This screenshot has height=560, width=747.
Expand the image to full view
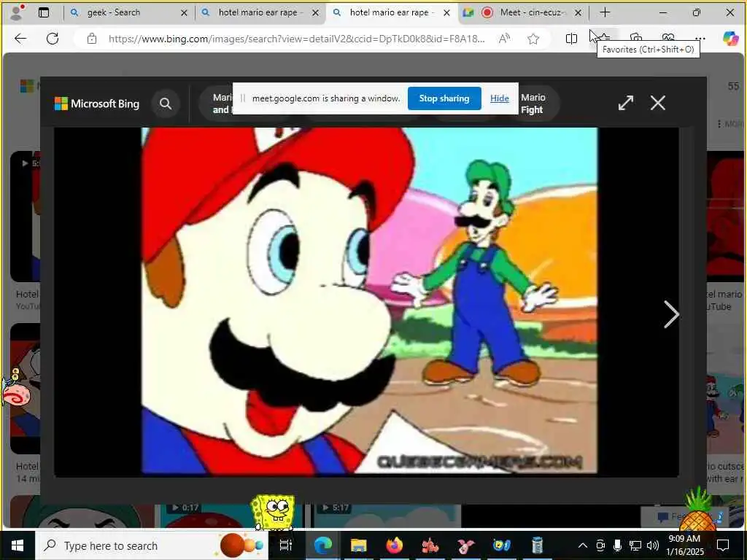click(625, 103)
